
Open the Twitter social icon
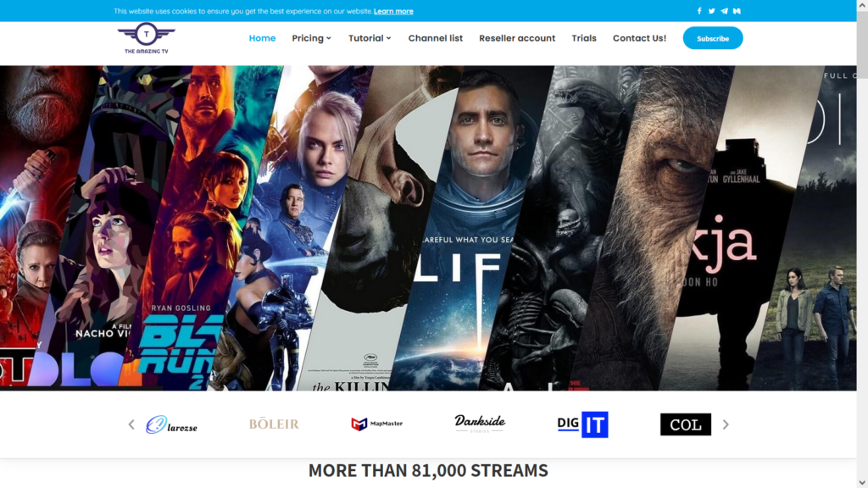(712, 11)
